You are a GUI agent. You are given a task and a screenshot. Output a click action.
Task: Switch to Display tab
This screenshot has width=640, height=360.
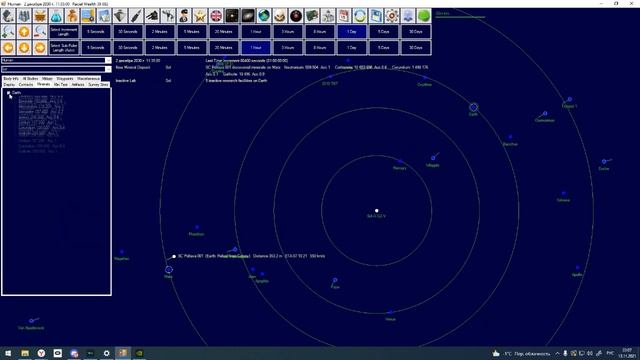[x=9, y=84]
